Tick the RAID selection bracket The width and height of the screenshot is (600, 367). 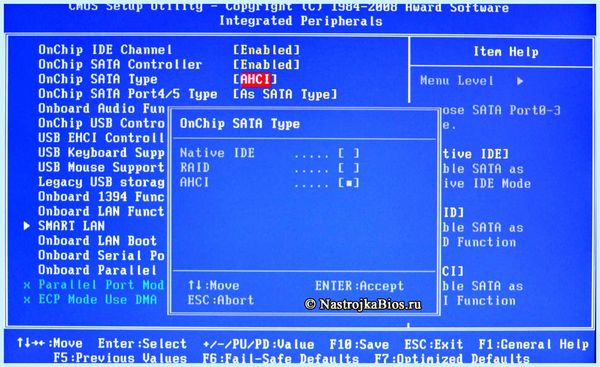pos(349,168)
